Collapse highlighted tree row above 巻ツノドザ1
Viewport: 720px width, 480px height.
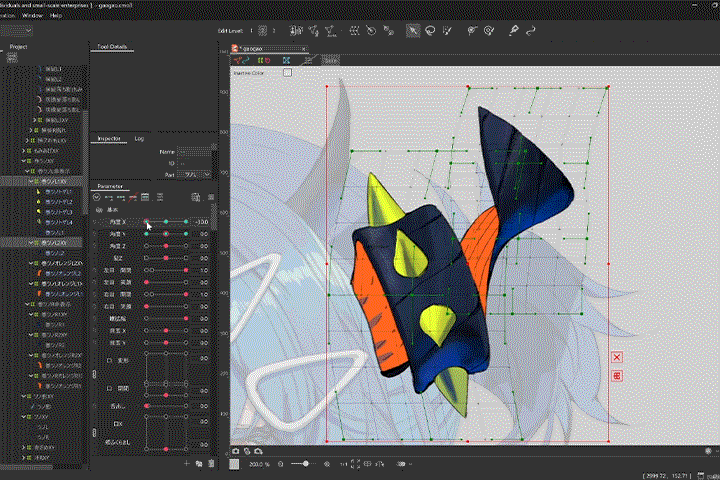pos(31,181)
